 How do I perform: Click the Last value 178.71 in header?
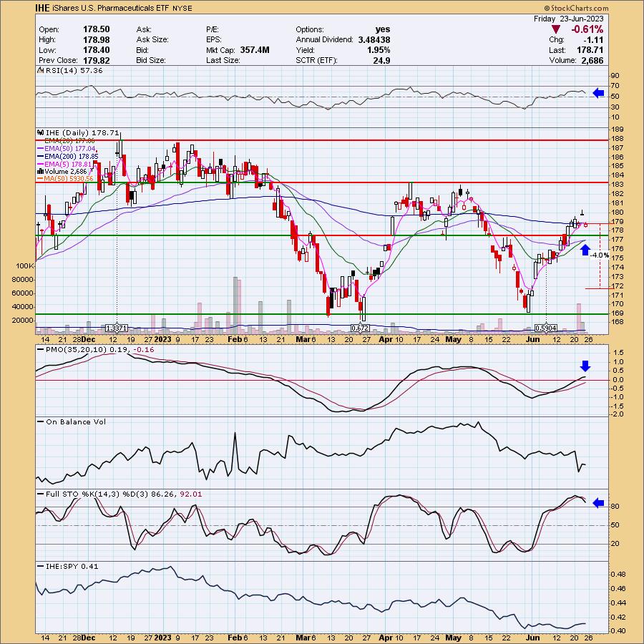click(x=590, y=50)
